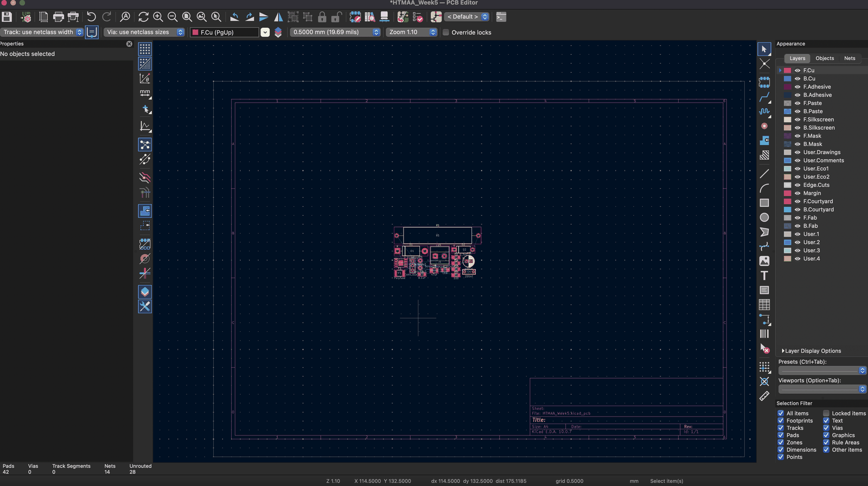Open the Viewports dropdown
Screen dimensions: 868x486
[x=822, y=389]
